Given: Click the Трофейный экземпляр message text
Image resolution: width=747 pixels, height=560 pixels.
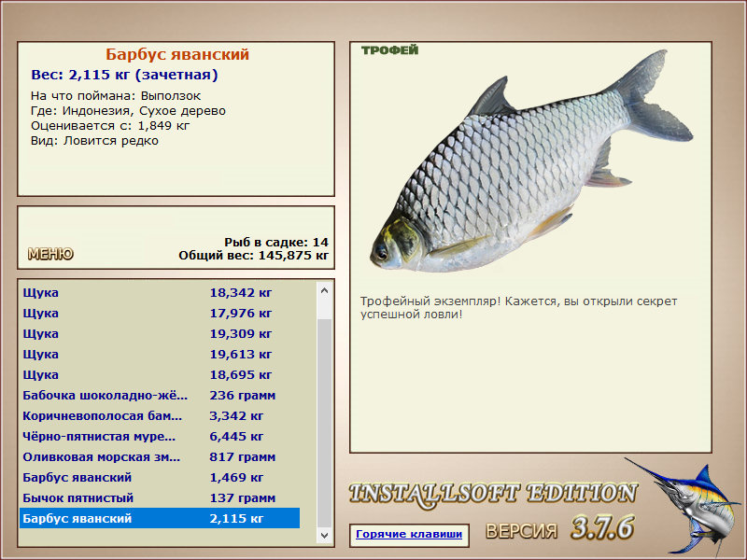Looking at the screenshot, I should (518, 308).
